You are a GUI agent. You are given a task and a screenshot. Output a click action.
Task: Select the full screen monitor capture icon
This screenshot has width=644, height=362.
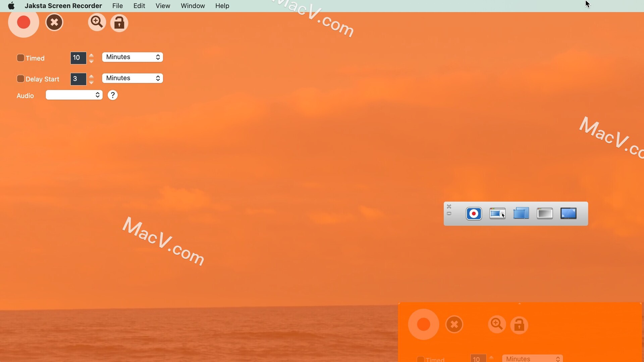tap(569, 213)
